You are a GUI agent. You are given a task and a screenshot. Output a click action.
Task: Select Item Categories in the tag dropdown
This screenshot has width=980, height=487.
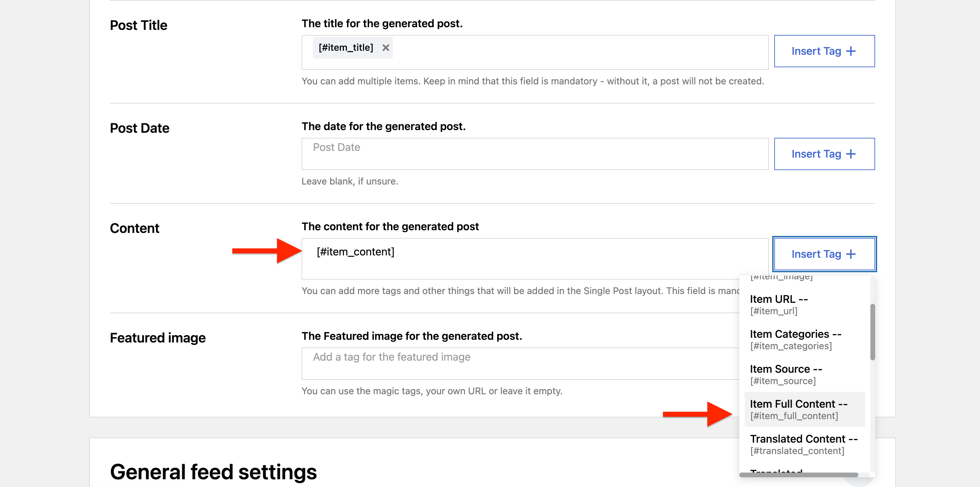coord(795,339)
